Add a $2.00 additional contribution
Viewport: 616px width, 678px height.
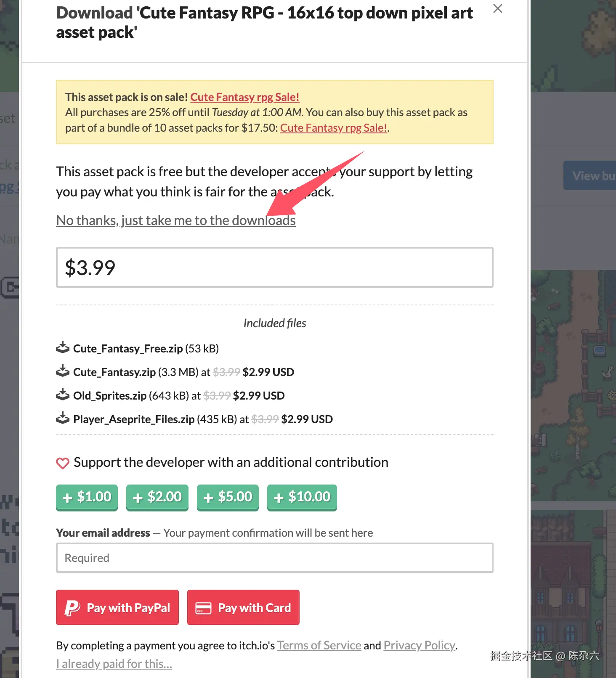pos(157,497)
